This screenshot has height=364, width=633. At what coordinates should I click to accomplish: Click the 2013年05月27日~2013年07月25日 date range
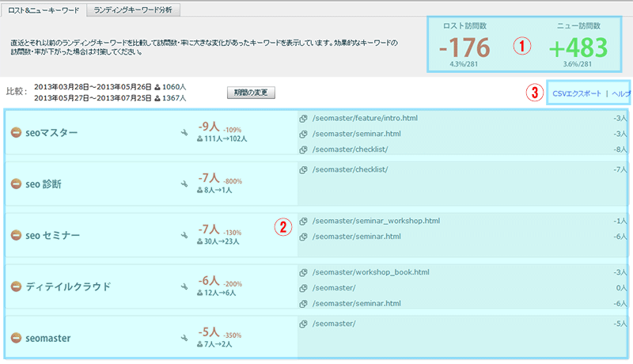pyautogui.click(x=93, y=98)
